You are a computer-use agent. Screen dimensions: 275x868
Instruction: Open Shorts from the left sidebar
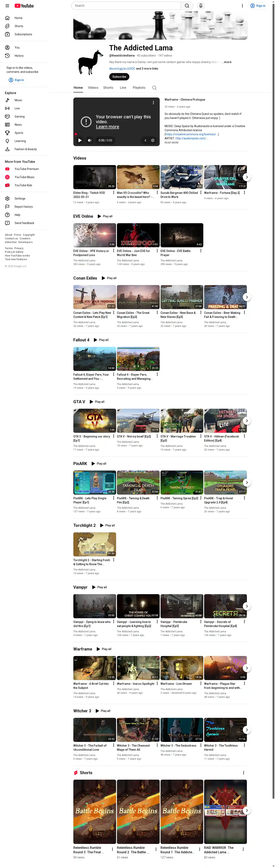[19, 26]
